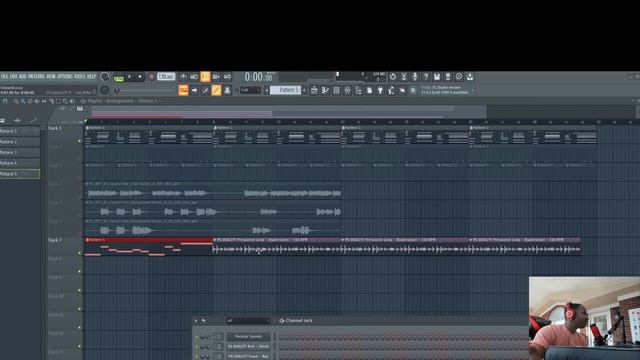Open the mixer view icon
The height and width of the screenshot is (360, 640).
347,90
